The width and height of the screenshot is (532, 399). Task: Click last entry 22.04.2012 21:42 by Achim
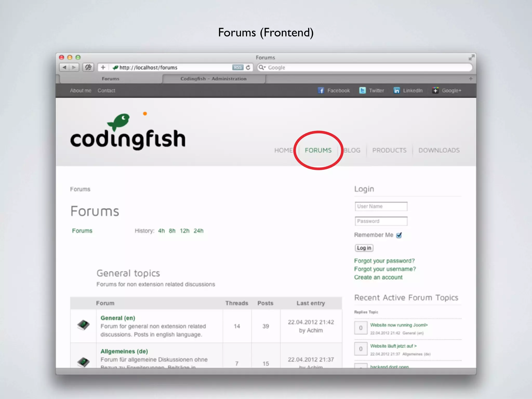[311, 326]
